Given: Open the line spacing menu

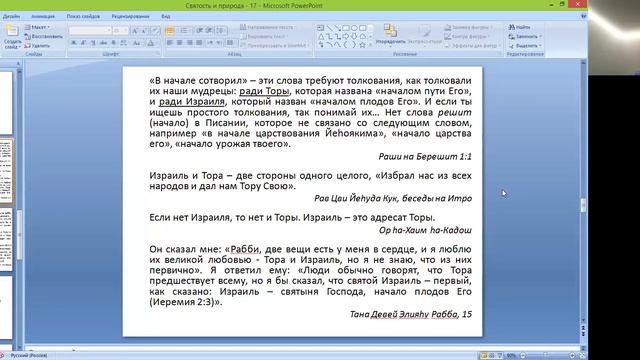Looking at the screenshot, I should [221, 31].
